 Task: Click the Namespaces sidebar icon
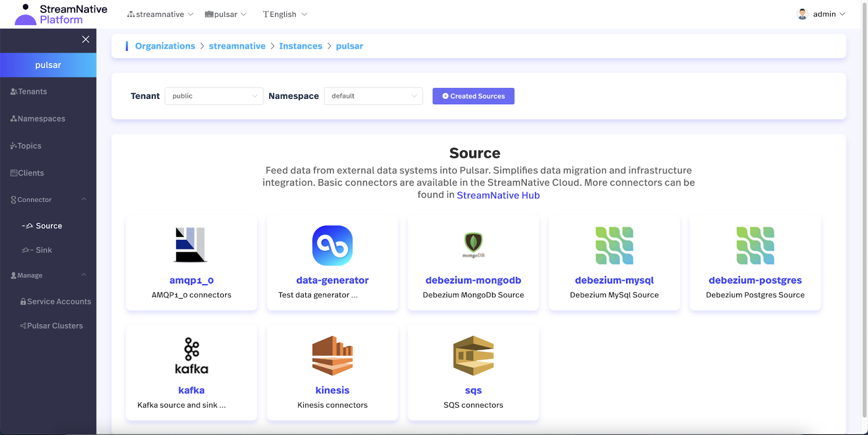14,119
